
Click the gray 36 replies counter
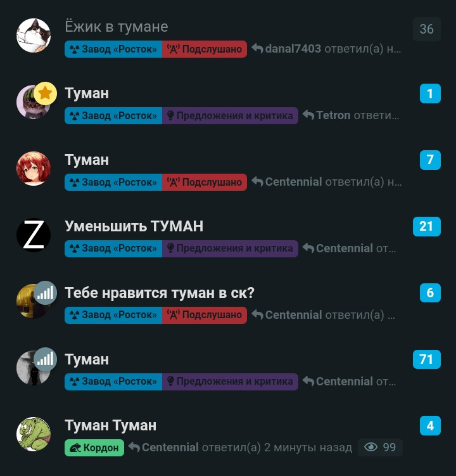tap(427, 29)
